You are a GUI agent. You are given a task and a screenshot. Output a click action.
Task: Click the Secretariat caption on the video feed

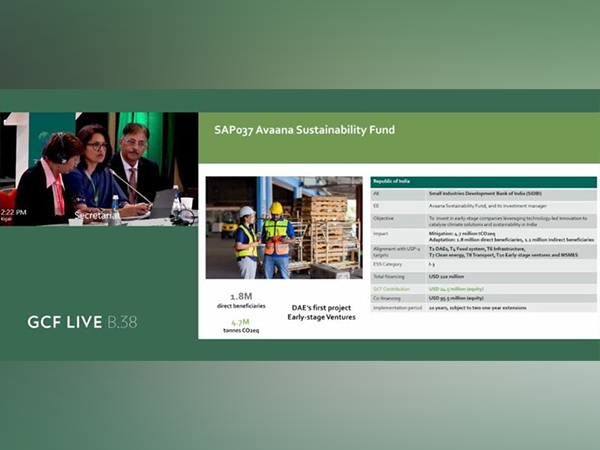pyautogui.click(x=98, y=215)
